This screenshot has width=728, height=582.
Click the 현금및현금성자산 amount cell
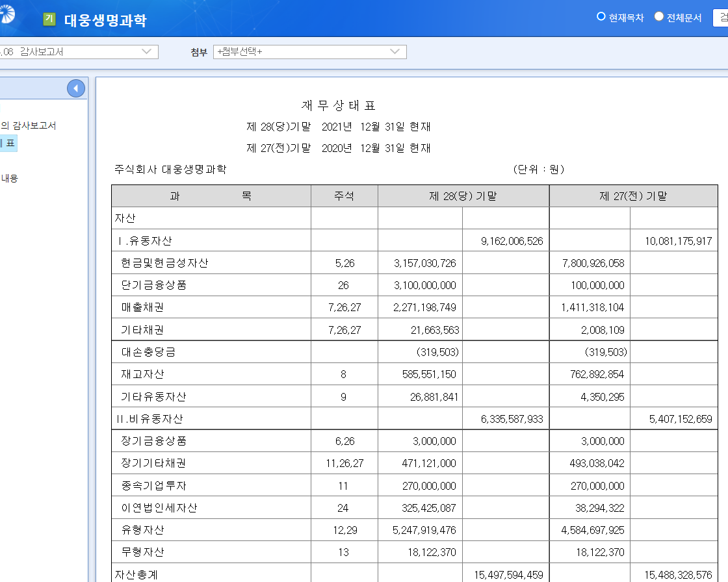tap(420, 262)
